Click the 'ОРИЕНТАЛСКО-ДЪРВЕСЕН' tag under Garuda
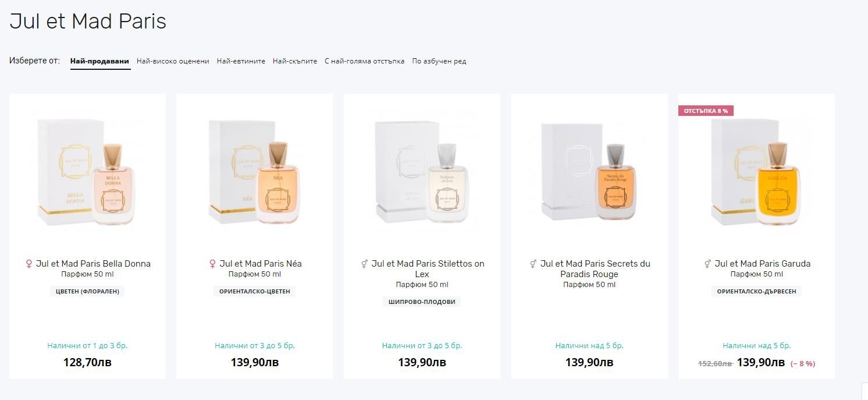The image size is (868, 400). [756, 291]
